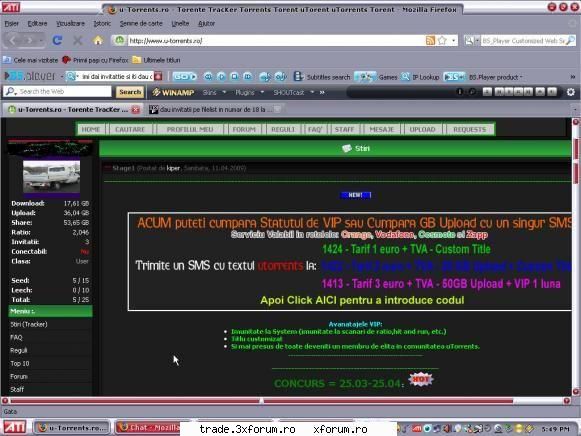
Task: Bookmark this page with the star icon
Action: click(x=442, y=40)
